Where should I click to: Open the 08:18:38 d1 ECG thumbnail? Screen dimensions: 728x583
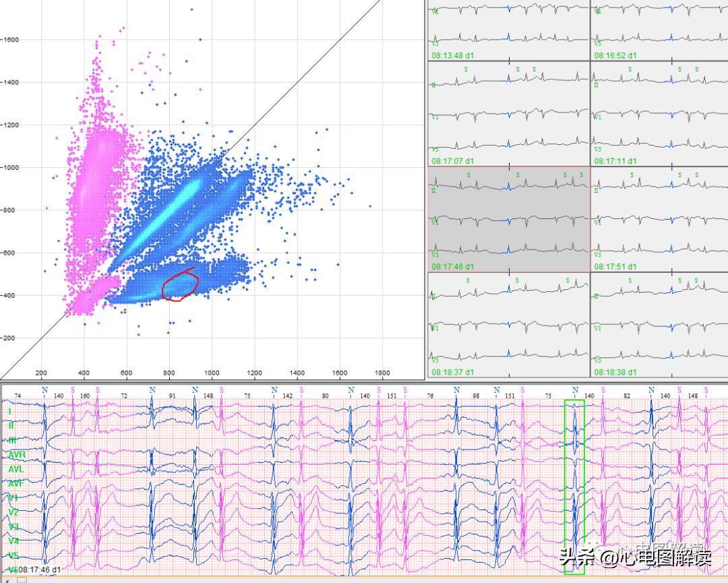tap(659, 325)
